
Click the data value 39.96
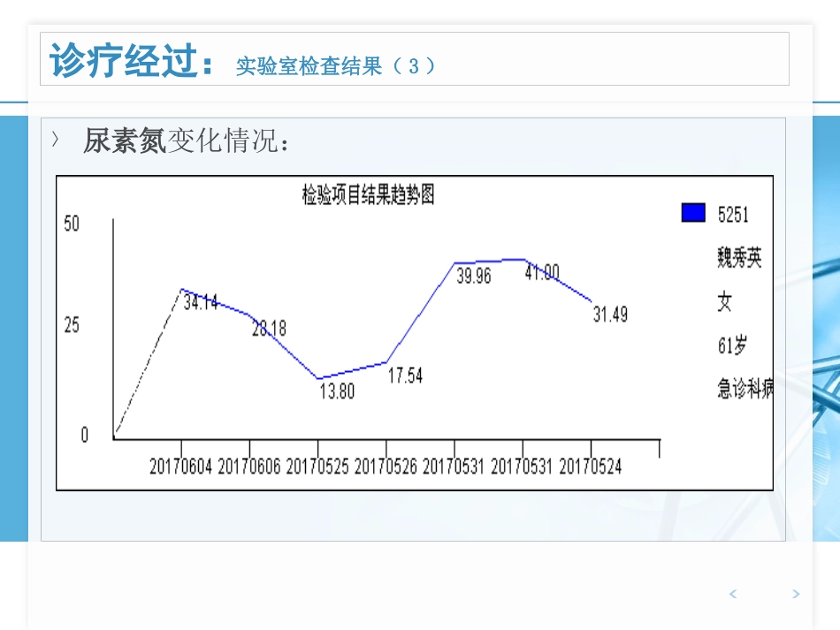474,276
